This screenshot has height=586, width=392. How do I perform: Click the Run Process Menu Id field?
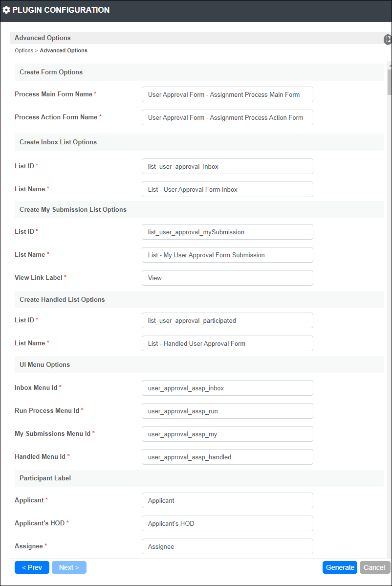point(227,411)
